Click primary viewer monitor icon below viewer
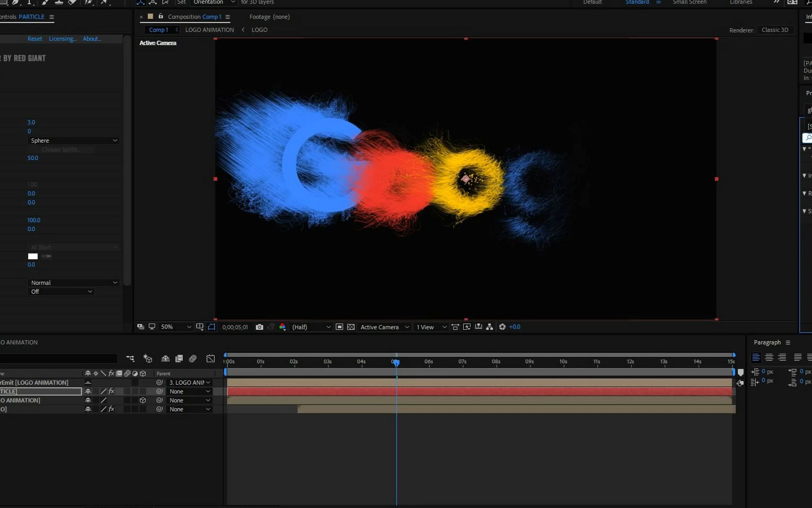The width and height of the screenshot is (812, 508). click(152, 327)
